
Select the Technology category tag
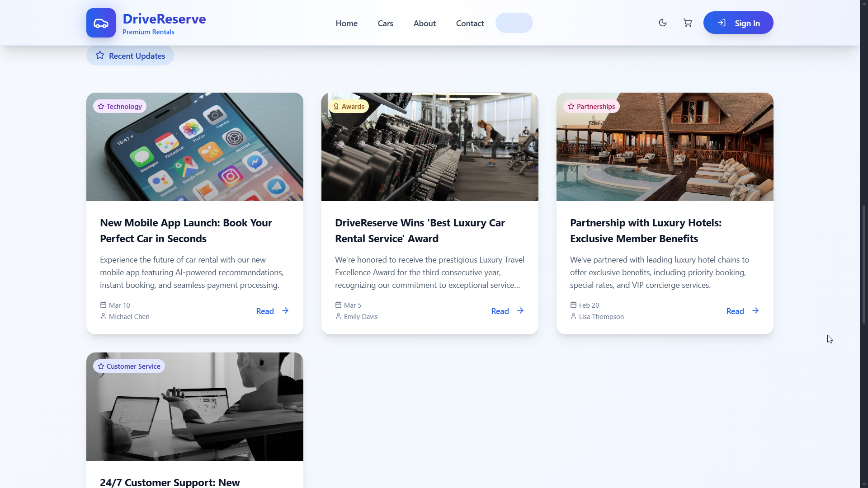(x=120, y=106)
